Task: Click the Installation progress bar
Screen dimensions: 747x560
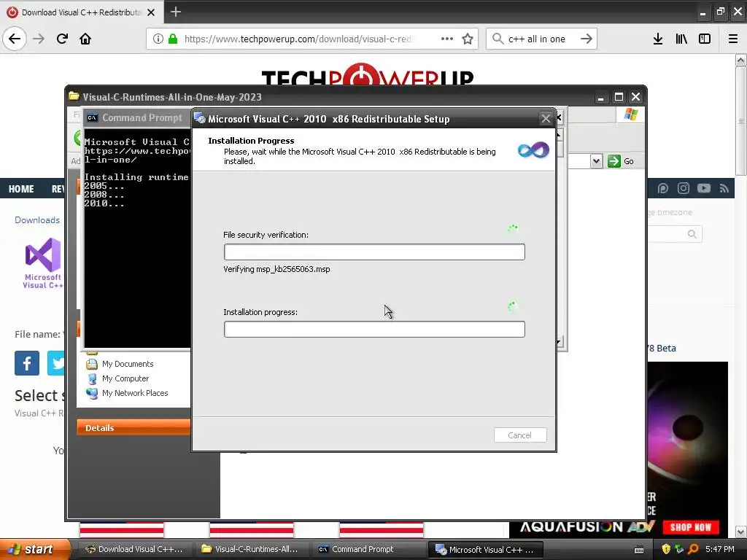Action: [374, 329]
